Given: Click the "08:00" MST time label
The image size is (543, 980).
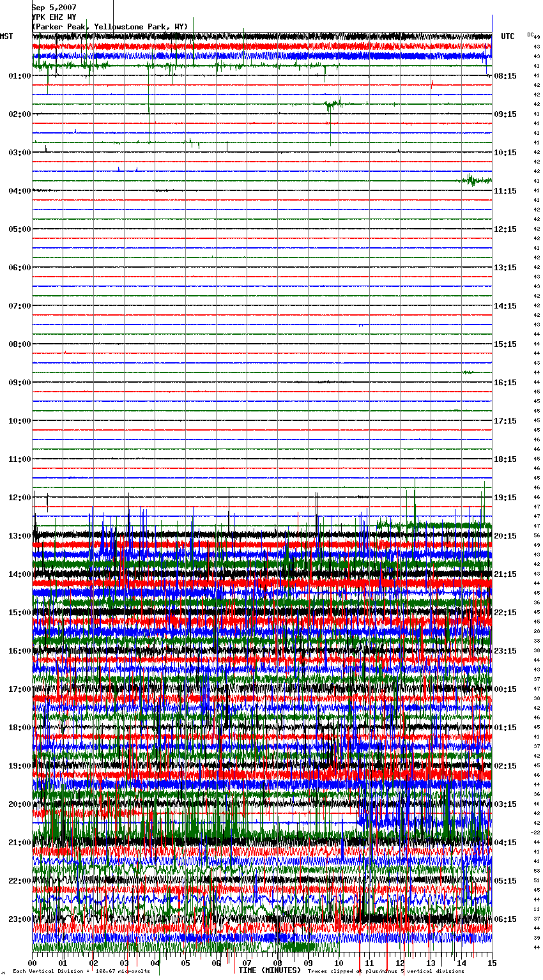Looking at the screenshot, I should (20, 344).
